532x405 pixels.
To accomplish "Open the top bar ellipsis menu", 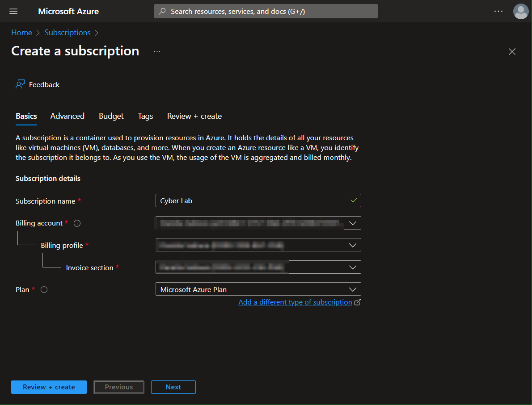I will (498, 11).
